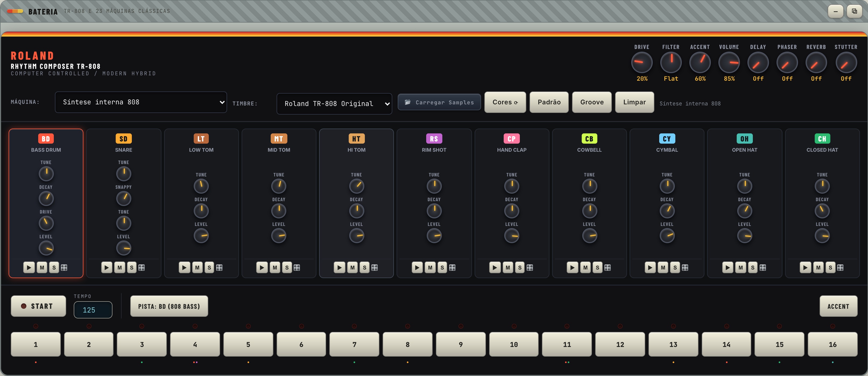Preview the Bass Drum sound with play icon
Viewport: 868px width, 376px height.
[29, 268]
